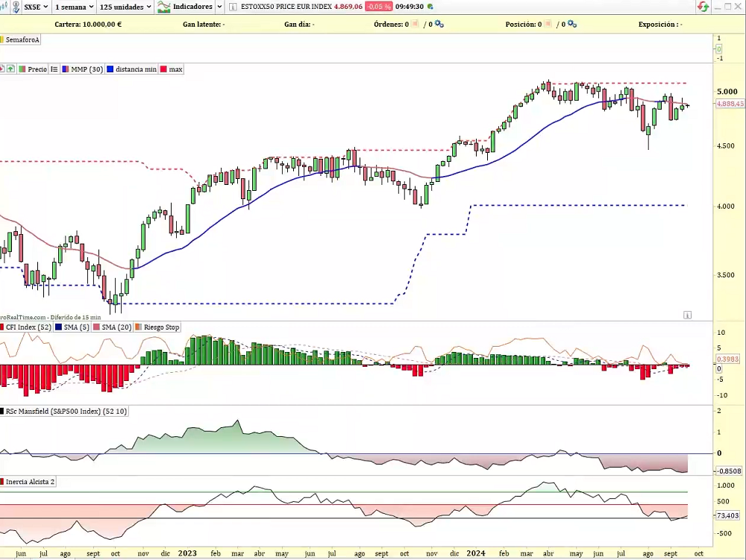
Task: Click the list icon next to Precio
Action: pyautogui.click(x=54, y=69)
